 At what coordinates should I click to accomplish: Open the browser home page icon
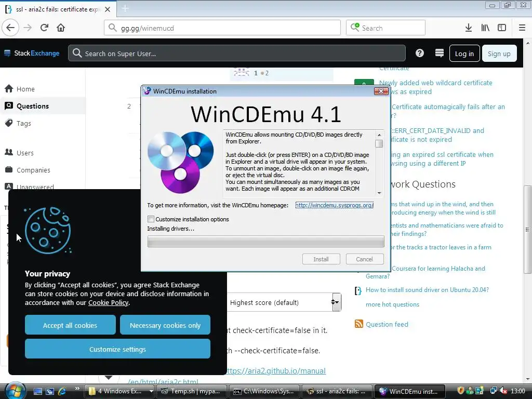[x=61, y=28]
